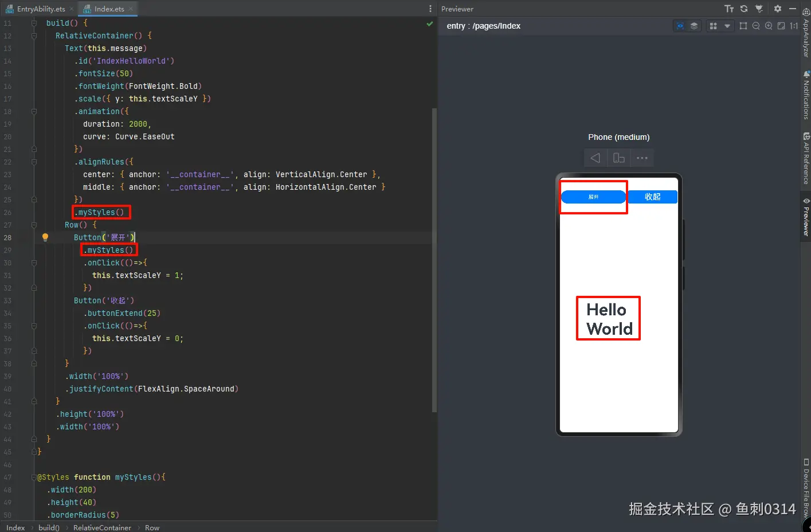Click the blue 展开 button in the preview

(593, 197)
